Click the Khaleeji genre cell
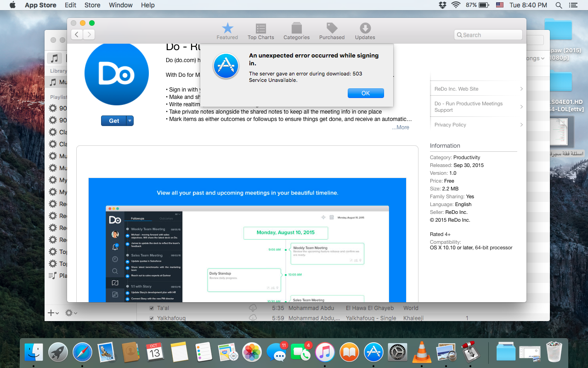Image resolution: width=588 pixels, height=368 pixels. coord(413,318)
